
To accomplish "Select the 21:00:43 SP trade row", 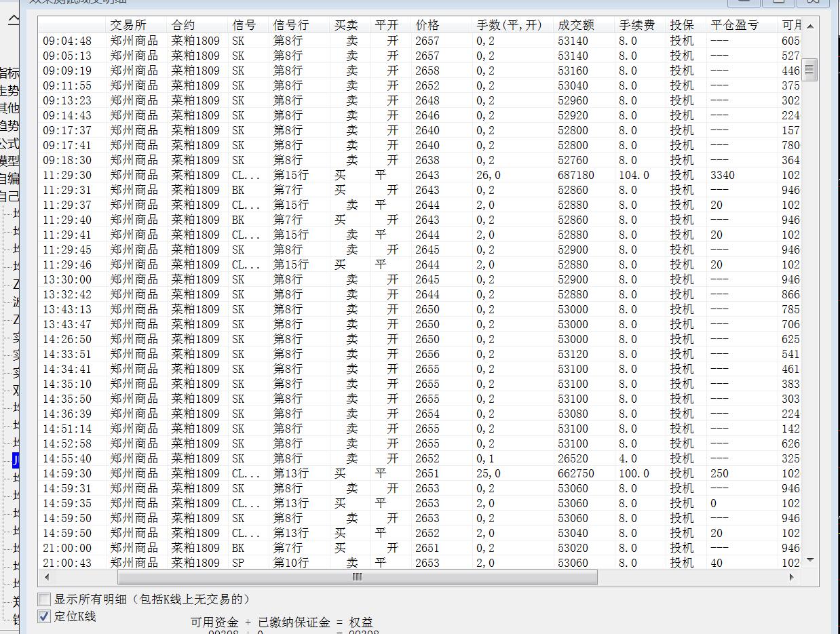I will [x=271, y=563].
